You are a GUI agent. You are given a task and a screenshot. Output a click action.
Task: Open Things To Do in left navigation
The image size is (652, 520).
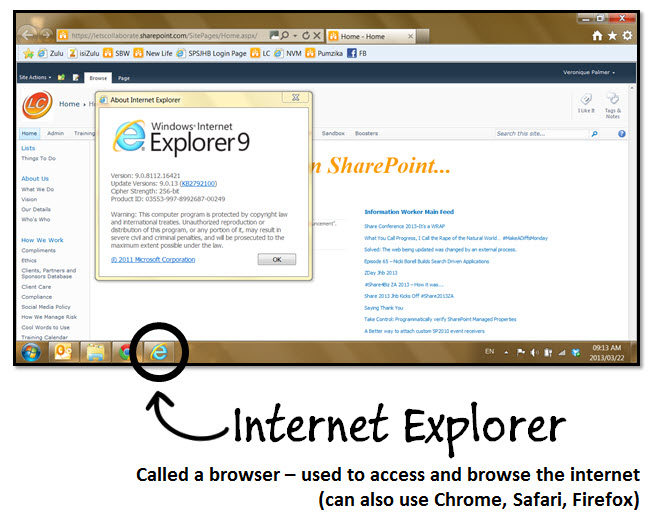[38, 158]
